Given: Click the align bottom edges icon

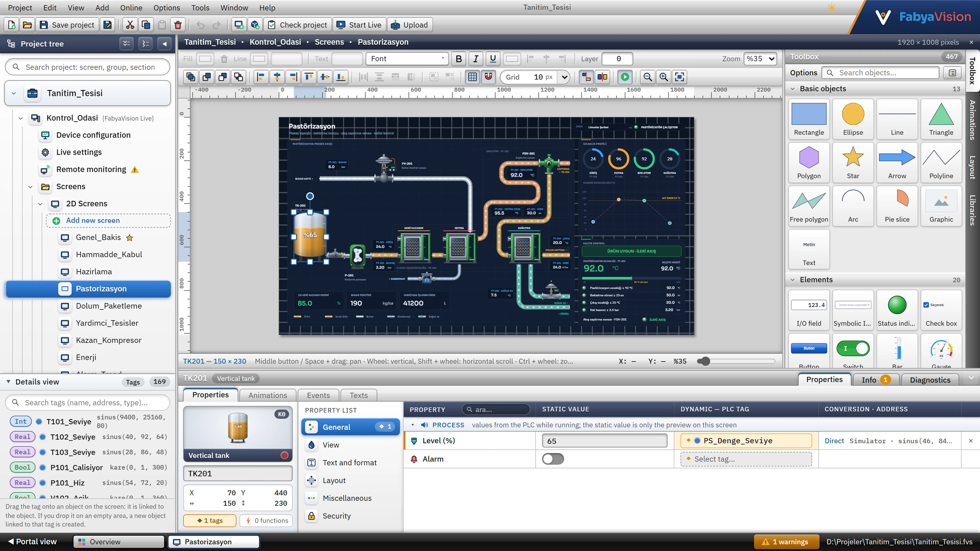Looking at the screenshot, I should [x=341, y=77].
